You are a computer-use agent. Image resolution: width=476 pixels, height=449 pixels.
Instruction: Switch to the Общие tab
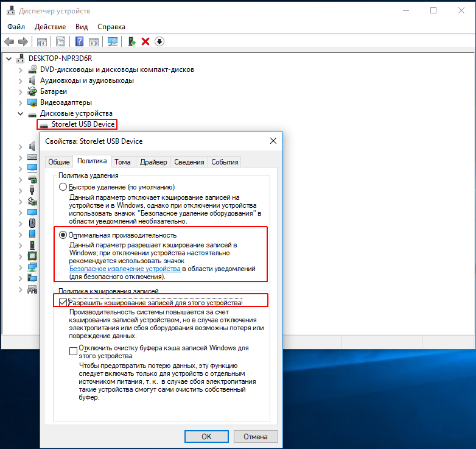point(59,162)
